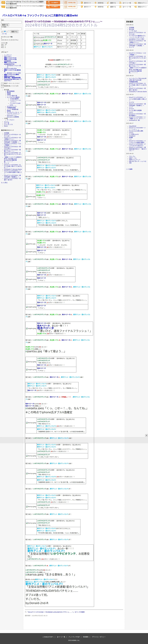
Task: Open 初めての方へ in the sidebar menu
Action: [x=8, y=57]
